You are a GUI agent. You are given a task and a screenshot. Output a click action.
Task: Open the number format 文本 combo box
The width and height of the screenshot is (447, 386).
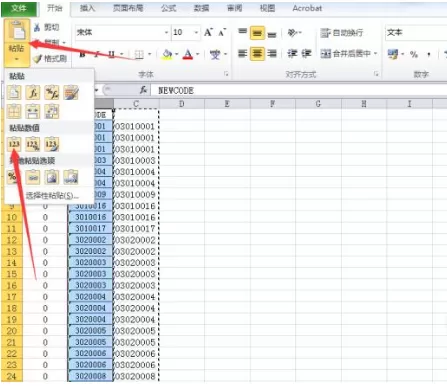click(416, 32)
